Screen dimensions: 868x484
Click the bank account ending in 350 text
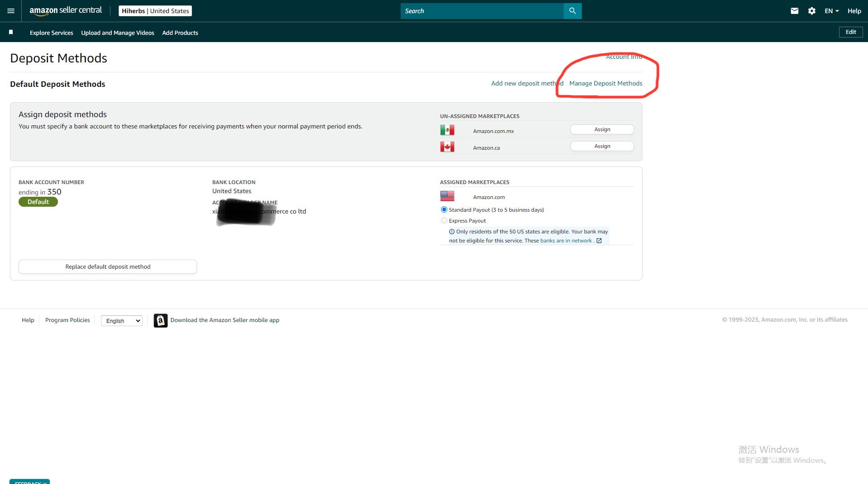click(40, 192)
